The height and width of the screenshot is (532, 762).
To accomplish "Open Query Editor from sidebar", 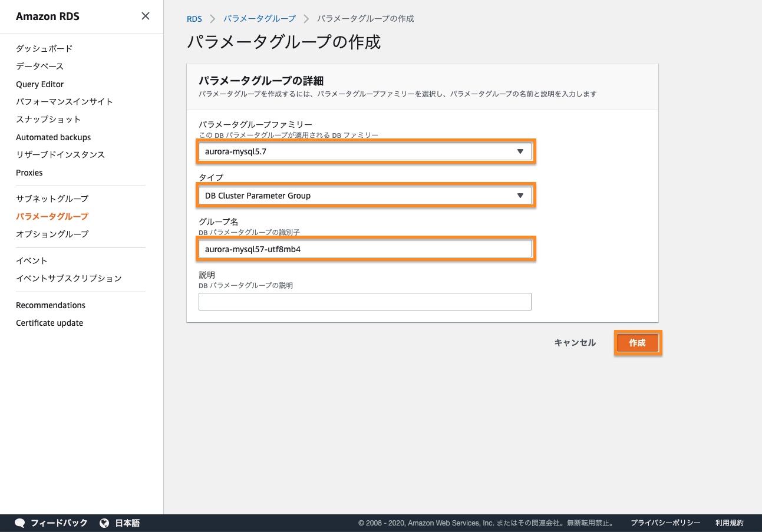I will pyautogui.click(x=39, y=84).
